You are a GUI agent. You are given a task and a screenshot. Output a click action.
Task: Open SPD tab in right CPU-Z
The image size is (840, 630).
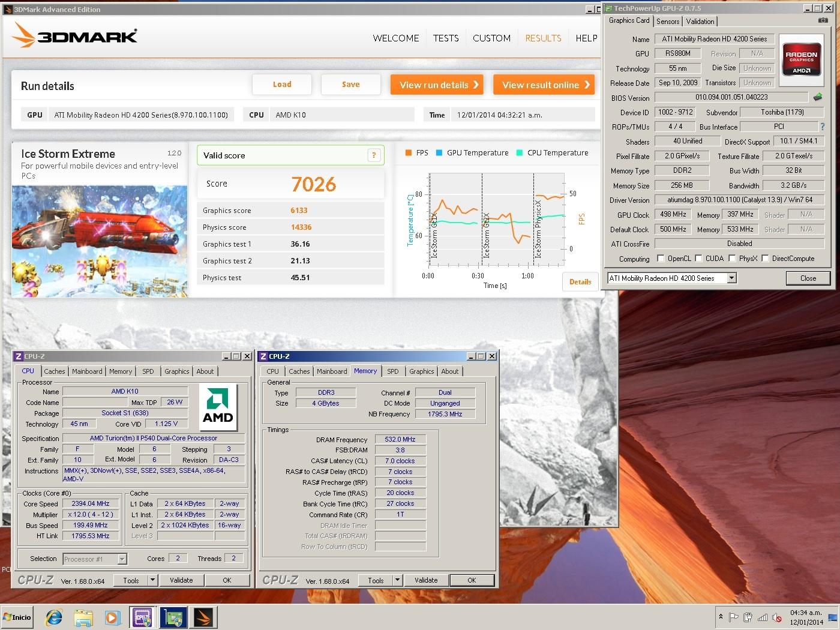[x=393, y=371]
